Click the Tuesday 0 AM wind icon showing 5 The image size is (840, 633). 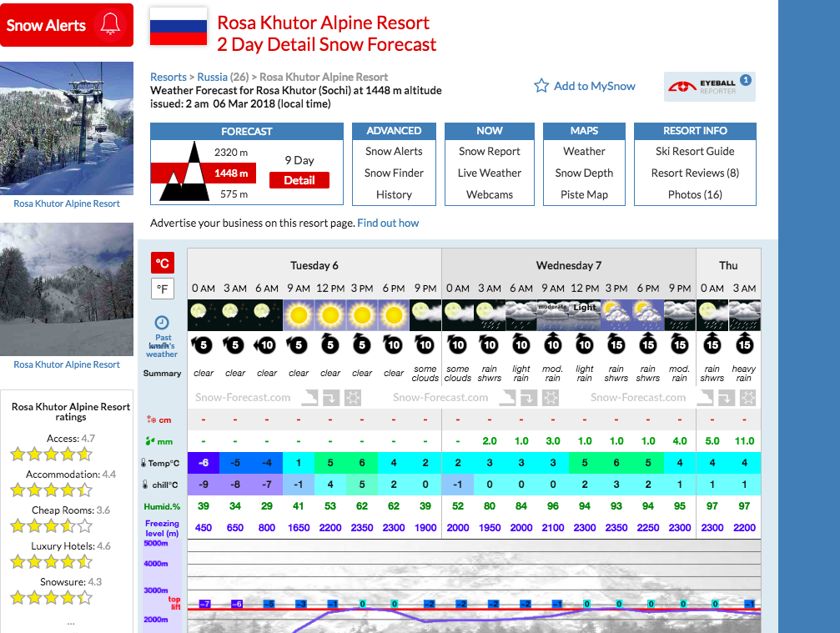tap(203, 344)
